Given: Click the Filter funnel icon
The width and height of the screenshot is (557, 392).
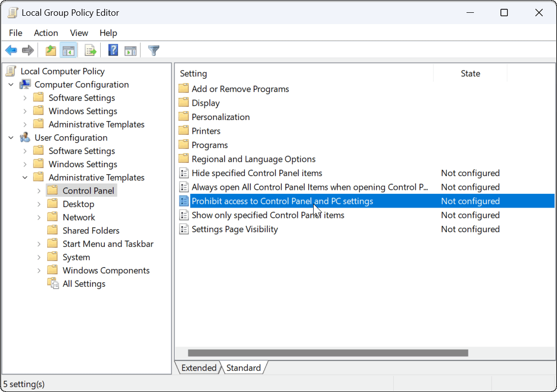Looking at the screenshot, I should (x=154, y=50).
